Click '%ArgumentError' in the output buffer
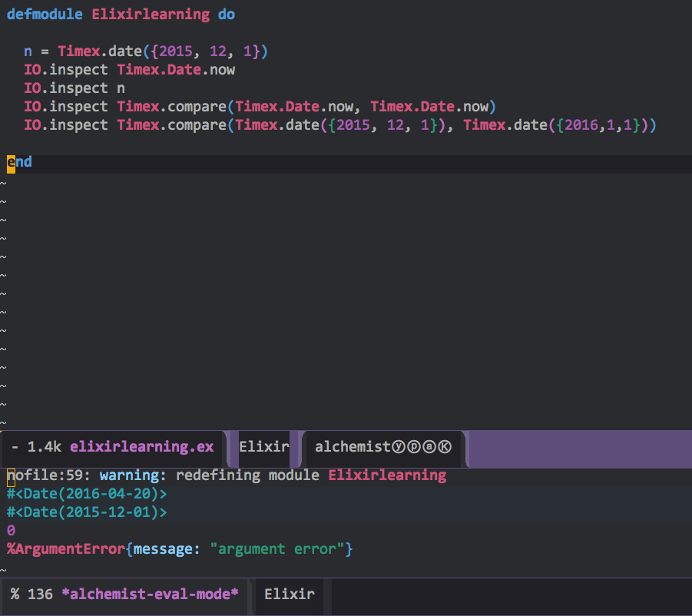The image size is (692, 616). click(66, 549)
